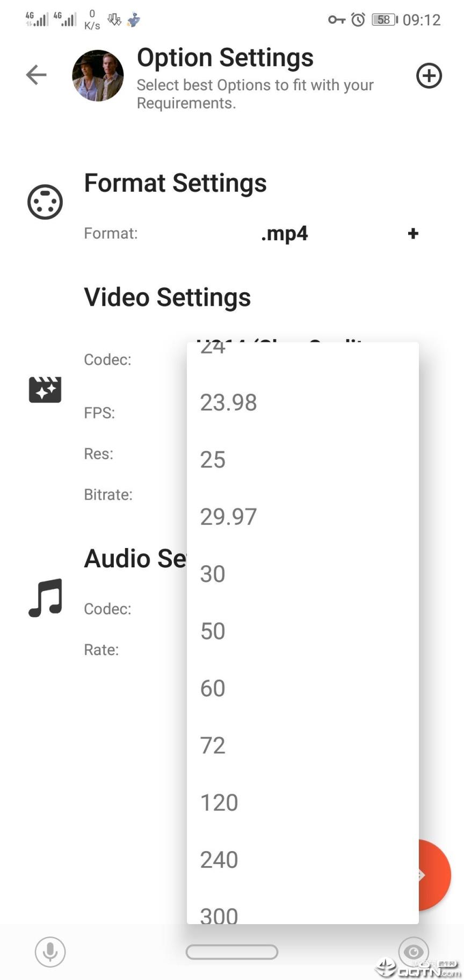Tap the Video Settings clapperboard icon
This screenshot has height=980, width=464.
45,390
